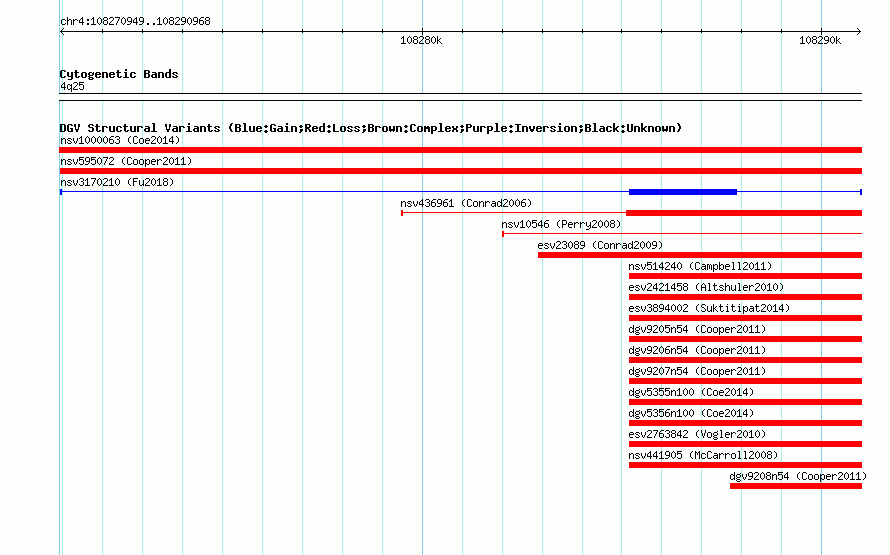Click the Cytogenetic Bands track title

(119, 74)
